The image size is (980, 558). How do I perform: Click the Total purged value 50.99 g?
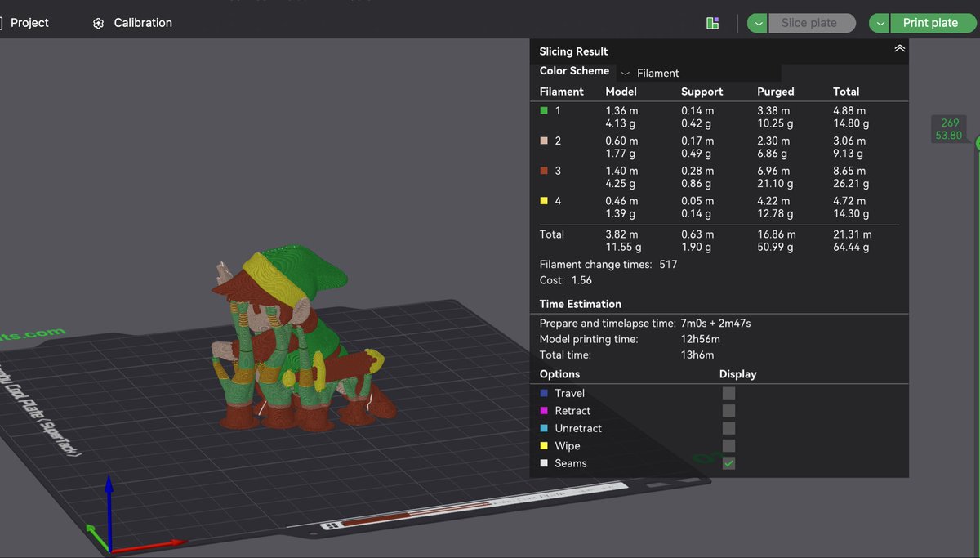click(776, 247)
